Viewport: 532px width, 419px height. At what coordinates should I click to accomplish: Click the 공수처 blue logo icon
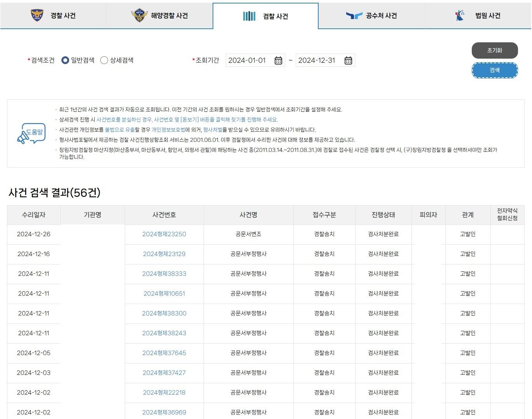pos(354,16)
